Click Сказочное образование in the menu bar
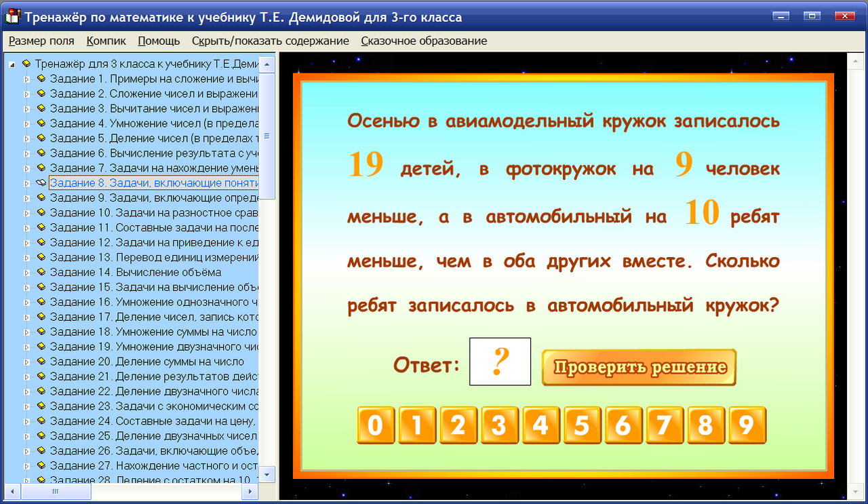Screen dimensions: 868x504 423,41
